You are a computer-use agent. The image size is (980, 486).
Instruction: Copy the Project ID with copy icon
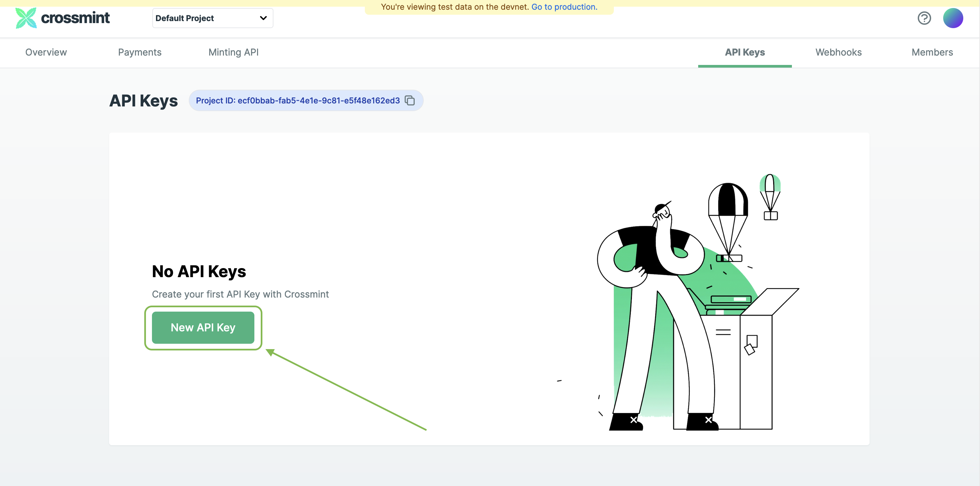coord(410,100)
